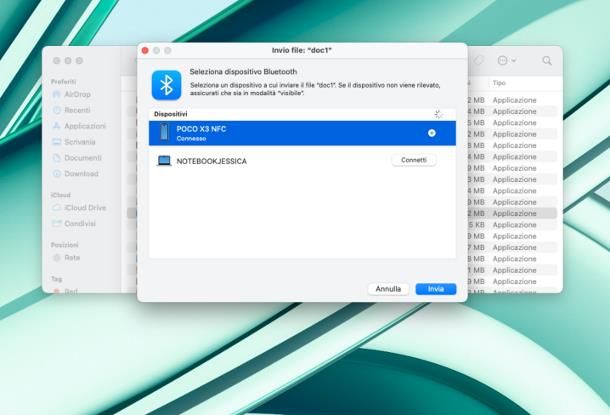Open the Finder toolbar ellipsis action menu
Image resolution: width=610 pixels, height=415 pixels.
click(x=507, y=61)
